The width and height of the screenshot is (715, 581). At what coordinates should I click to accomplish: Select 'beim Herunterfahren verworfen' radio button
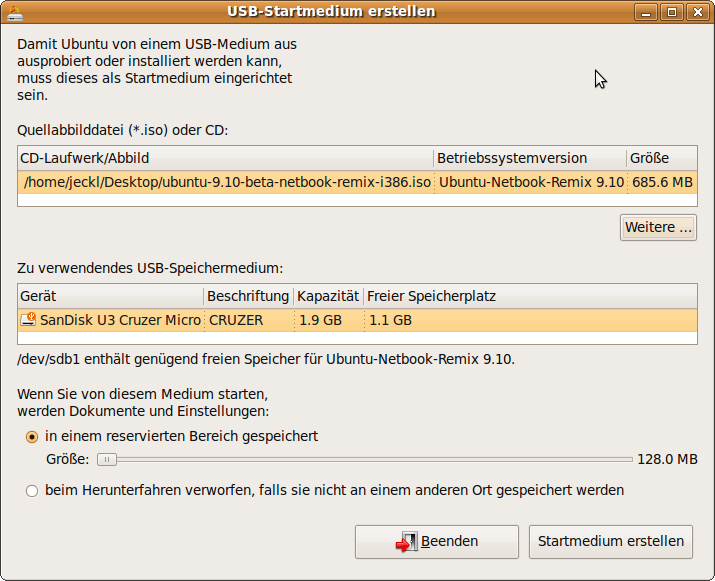(32, 491)
